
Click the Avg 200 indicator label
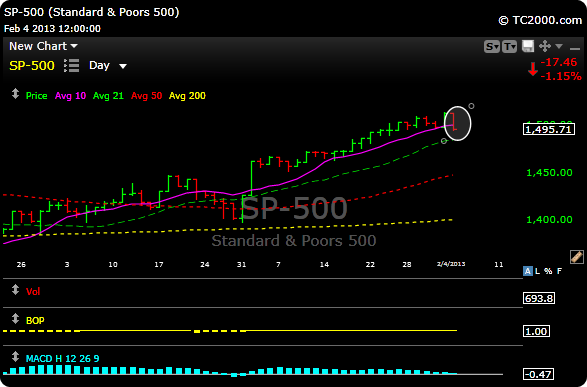[x=187, y=96]
